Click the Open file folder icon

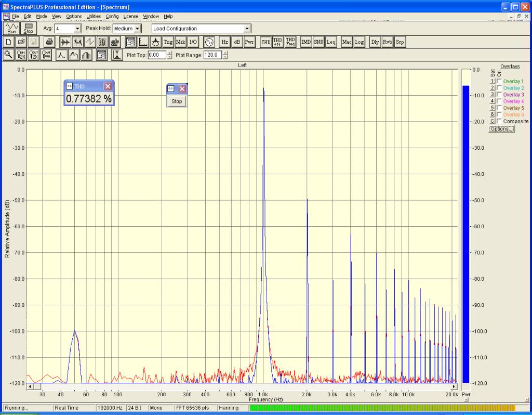21,42
